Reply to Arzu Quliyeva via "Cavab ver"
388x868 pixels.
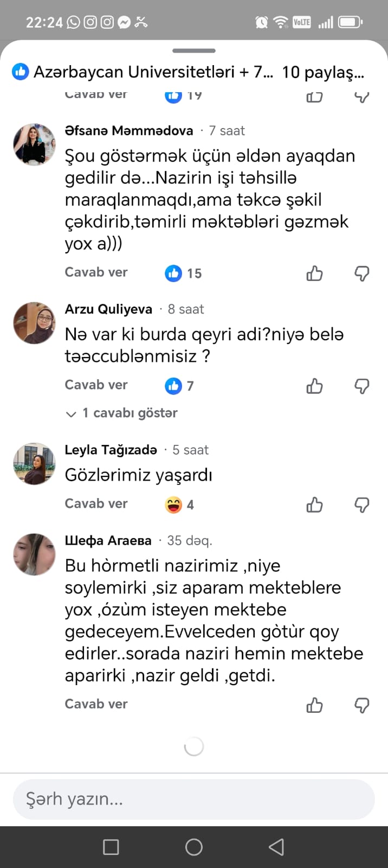pyautogui.click(x=96, y=385)
